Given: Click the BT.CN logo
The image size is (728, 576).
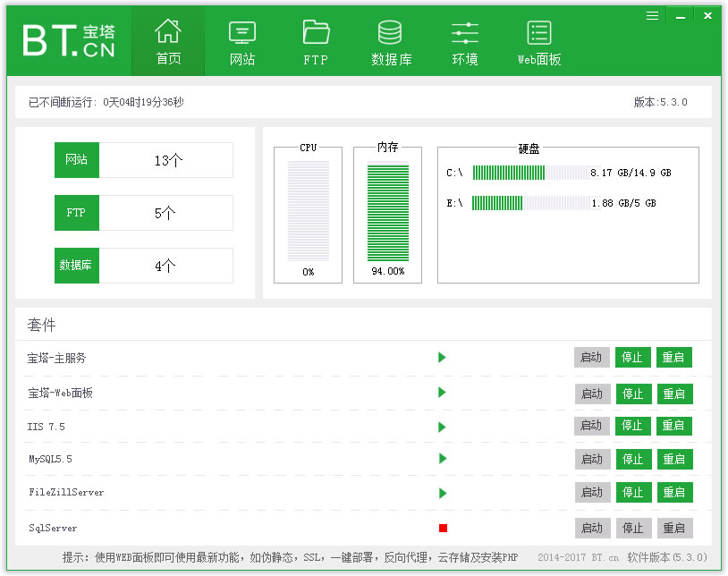Looking at the screenshot, I should point(69,41).
